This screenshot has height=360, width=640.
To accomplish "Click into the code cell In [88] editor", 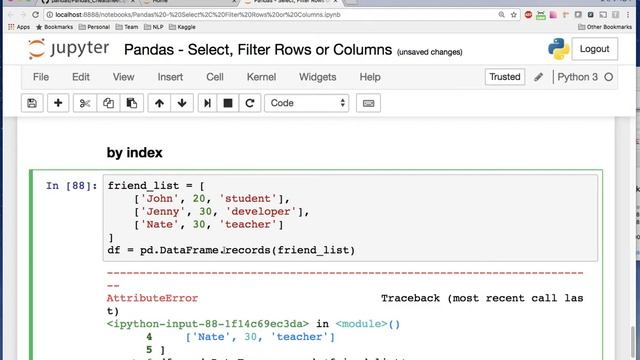I will (350, 218).
